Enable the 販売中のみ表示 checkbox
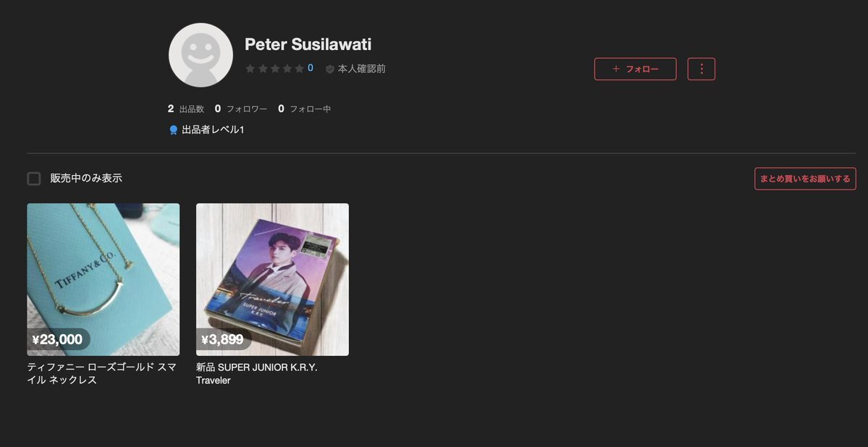The image size is (868, 447). pyautogui.click(x=34, y=179)
